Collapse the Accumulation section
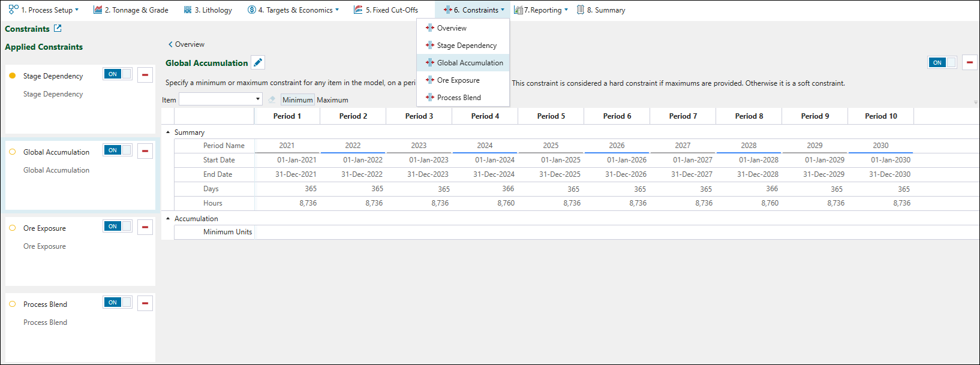Screen dimensions: 980x365 pos(168,219)
